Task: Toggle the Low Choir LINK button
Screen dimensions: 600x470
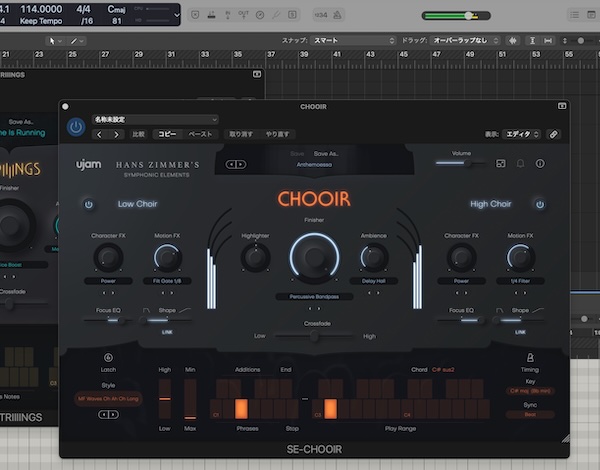Action: click(x=167, y=332)
